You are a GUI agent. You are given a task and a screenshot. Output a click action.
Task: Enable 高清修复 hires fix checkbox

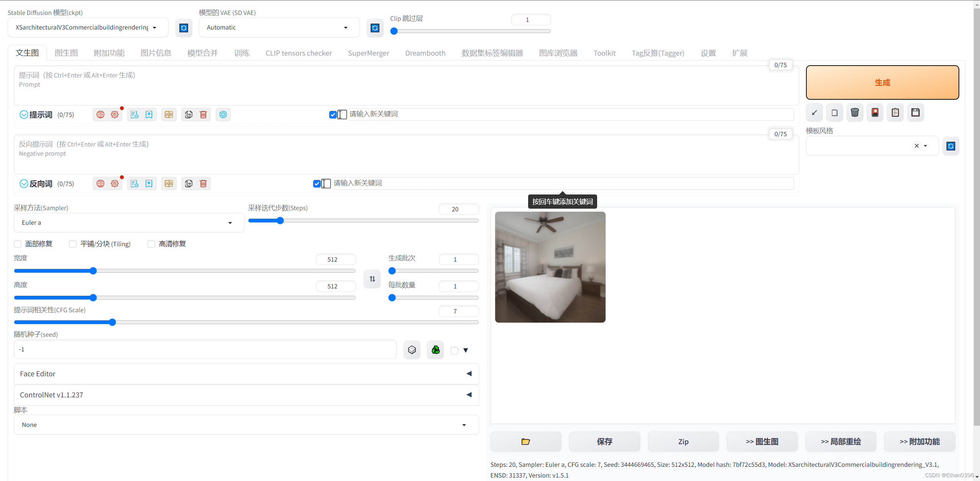(x=151, y=244)
